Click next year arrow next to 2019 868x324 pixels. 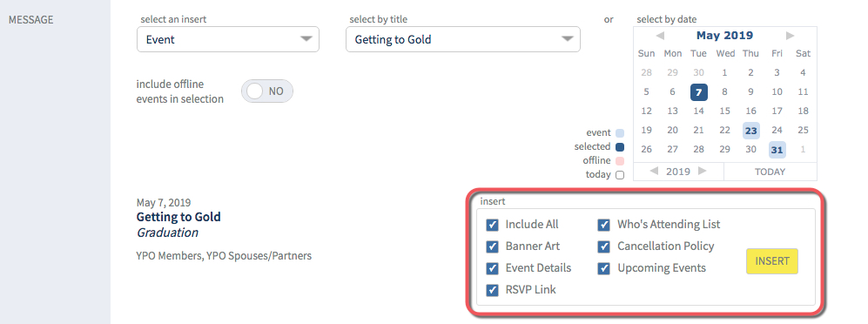tap(703, 171)
